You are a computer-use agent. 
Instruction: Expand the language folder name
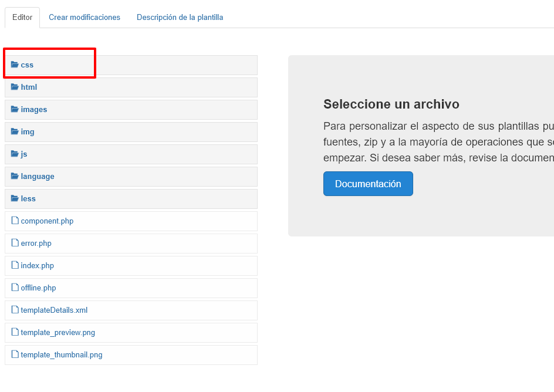[x=38, y=176]
